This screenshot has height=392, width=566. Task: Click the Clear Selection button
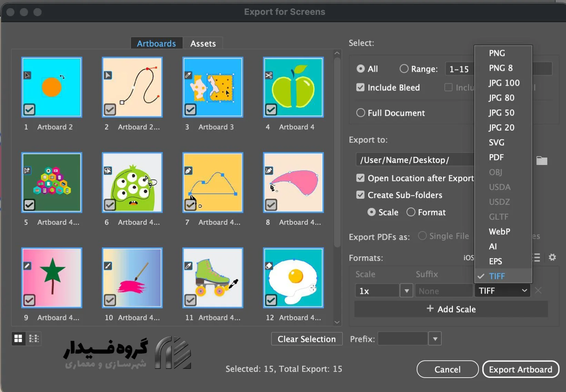(x=307, y=339)
